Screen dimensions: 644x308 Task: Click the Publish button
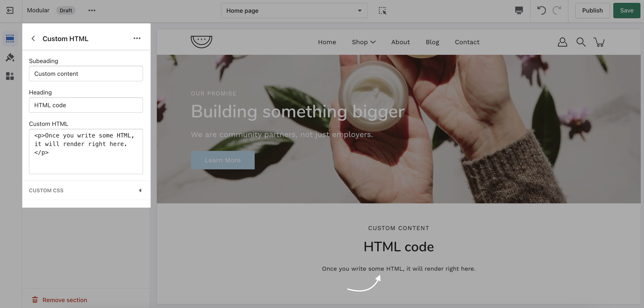592,10
